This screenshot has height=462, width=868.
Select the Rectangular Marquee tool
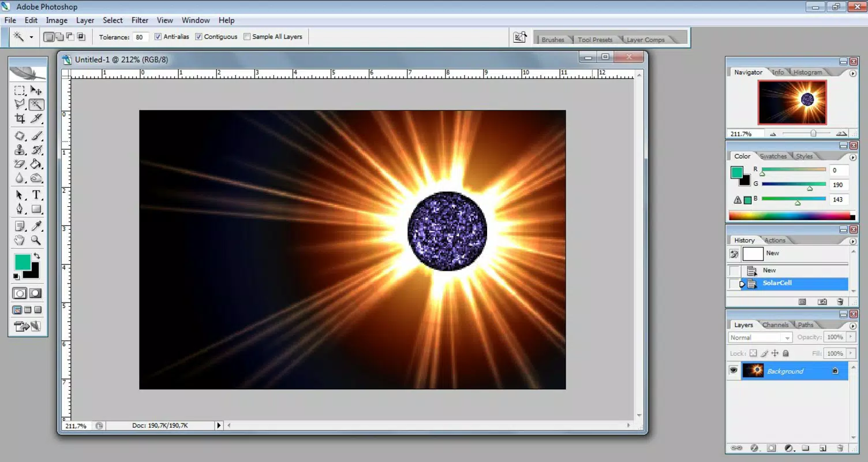pos(20,91)
